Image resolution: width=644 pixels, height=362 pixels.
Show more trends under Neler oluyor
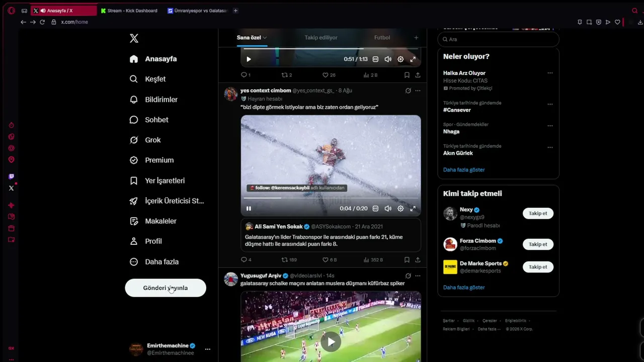pyautogui.click(x=464, y=170)
